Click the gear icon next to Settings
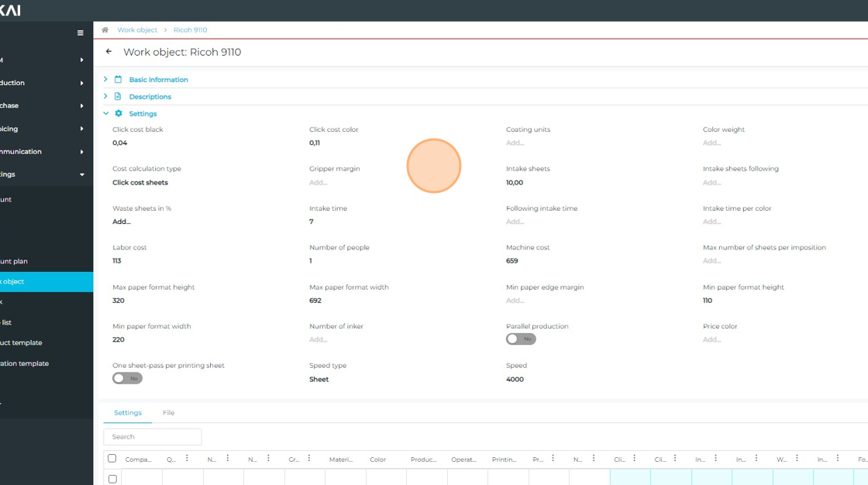Viewport: 868px width, 485px height. coord(119,114)
